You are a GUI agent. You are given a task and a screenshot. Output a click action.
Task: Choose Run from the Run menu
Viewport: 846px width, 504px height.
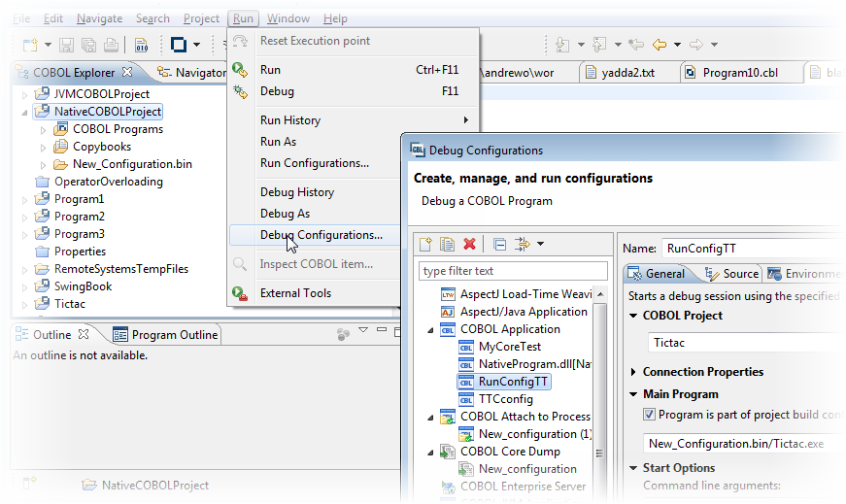[354, 70]
